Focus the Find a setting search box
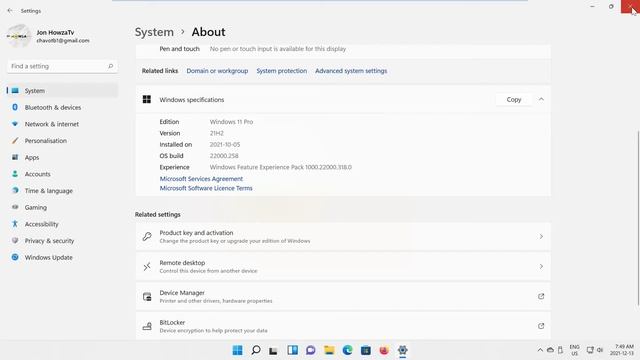Image resolution: width=640 pixels, height=360 pixels. pyautogui.click(x=62, y=66)
